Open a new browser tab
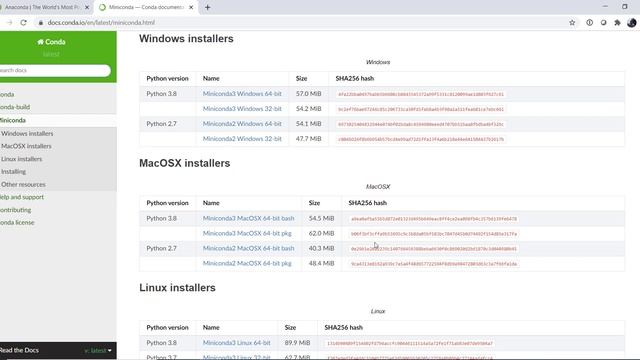Image resolution: width=640 pixels, height=360 pixels. point(207,7)
